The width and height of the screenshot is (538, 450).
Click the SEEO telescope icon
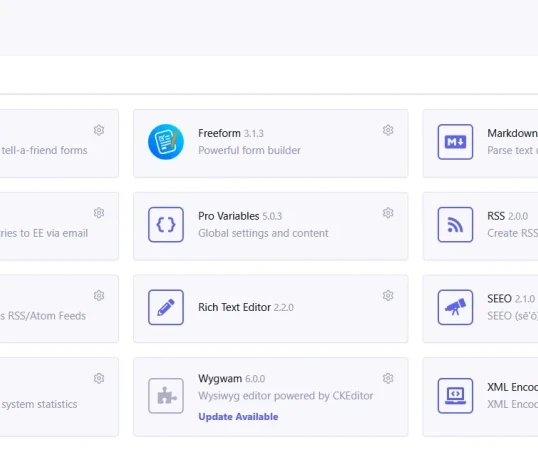point(455,307)
